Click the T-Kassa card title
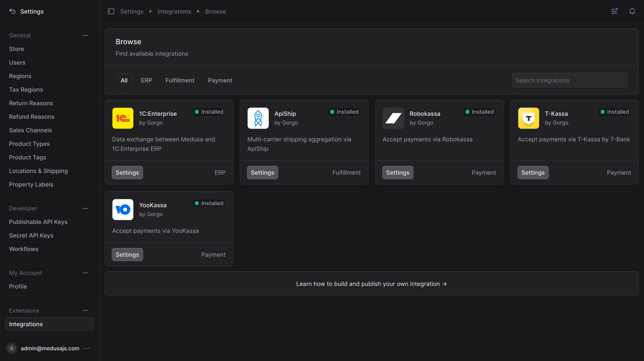This screenshot has width=644, height=361. pyautogui.click(x=556, y=114)
